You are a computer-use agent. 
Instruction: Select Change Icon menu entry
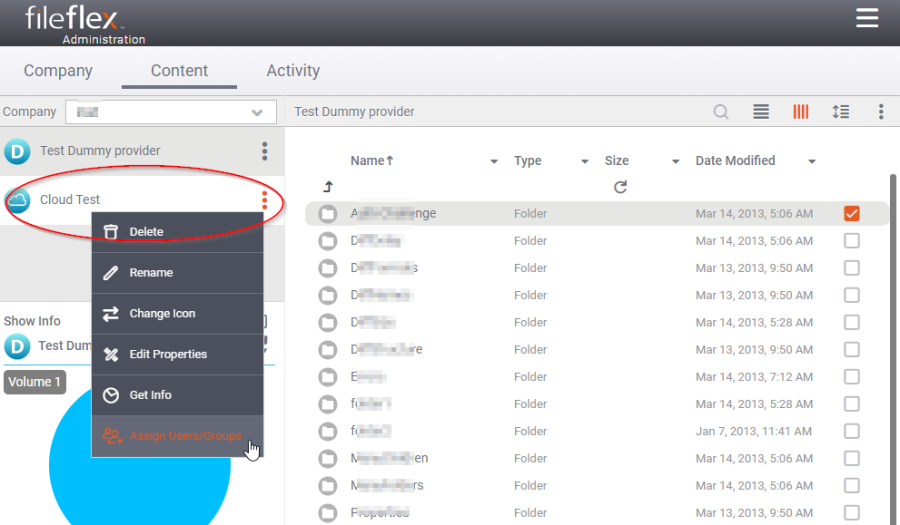tap(177, 313)
